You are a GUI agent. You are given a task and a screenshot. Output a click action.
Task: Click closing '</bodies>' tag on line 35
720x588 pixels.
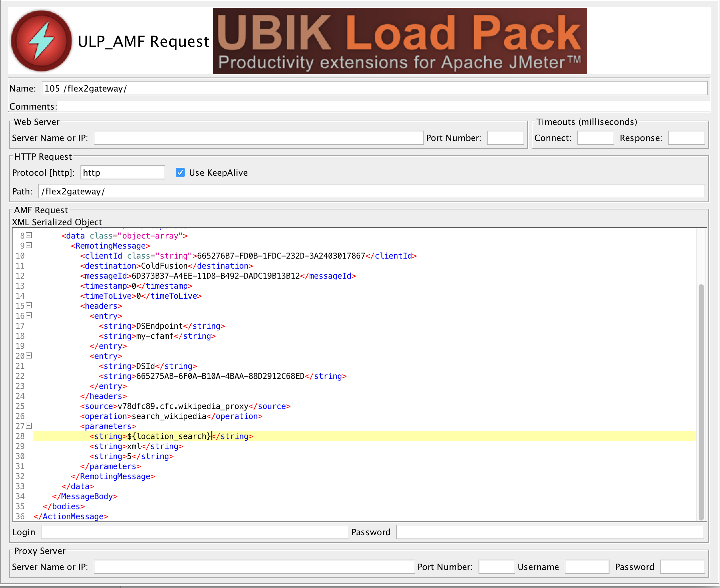(x=64, y=506)
